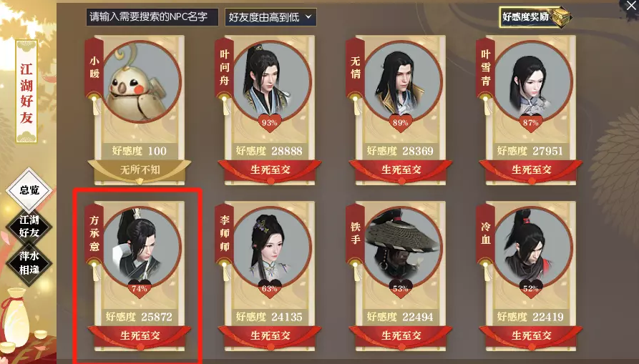Click the sort dropdown chevron arrow
Screen dimensions: 639x364
pos(308,16)
